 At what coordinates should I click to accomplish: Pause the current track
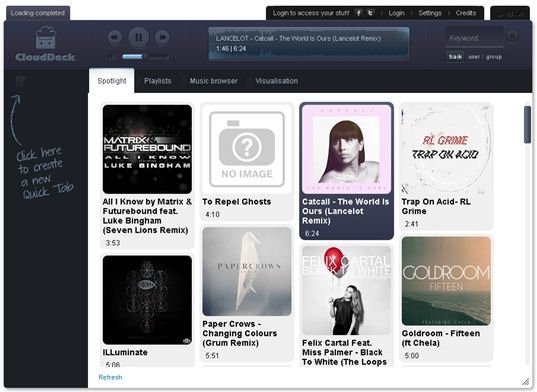pos(138,37)
